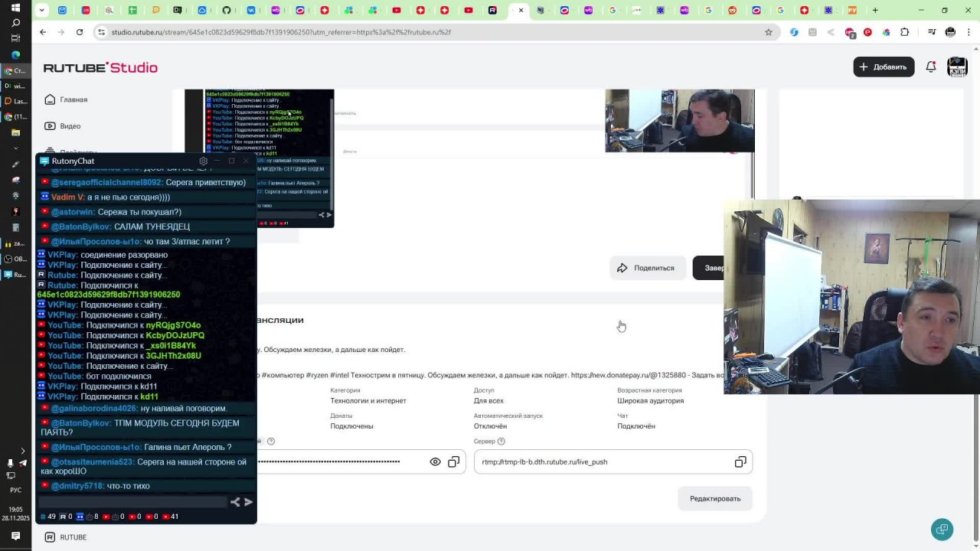
Task: Click the Поделиться share button
Action: [x=646, y=268]
